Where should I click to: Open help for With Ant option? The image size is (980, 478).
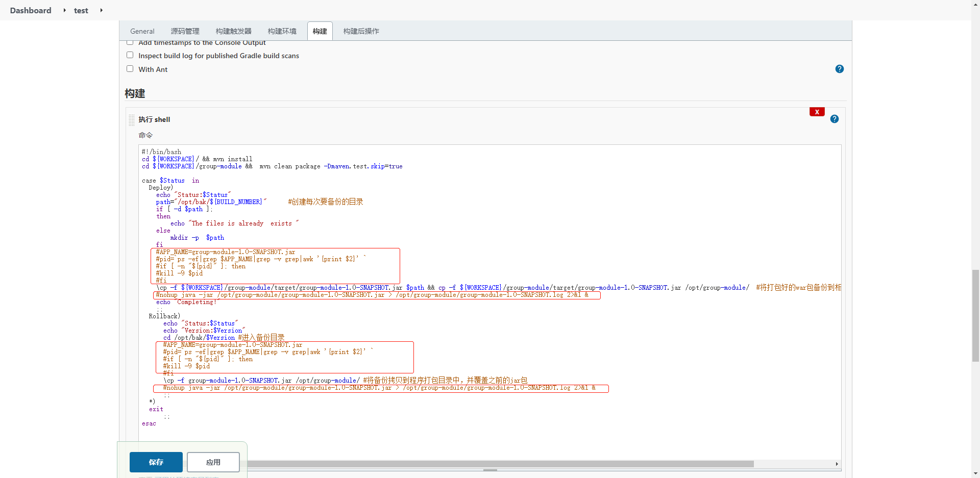839,69
